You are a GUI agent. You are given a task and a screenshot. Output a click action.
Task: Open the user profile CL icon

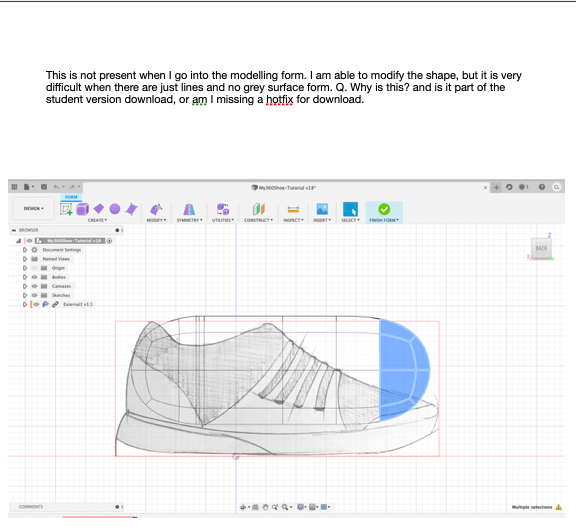tap(557, 187)
